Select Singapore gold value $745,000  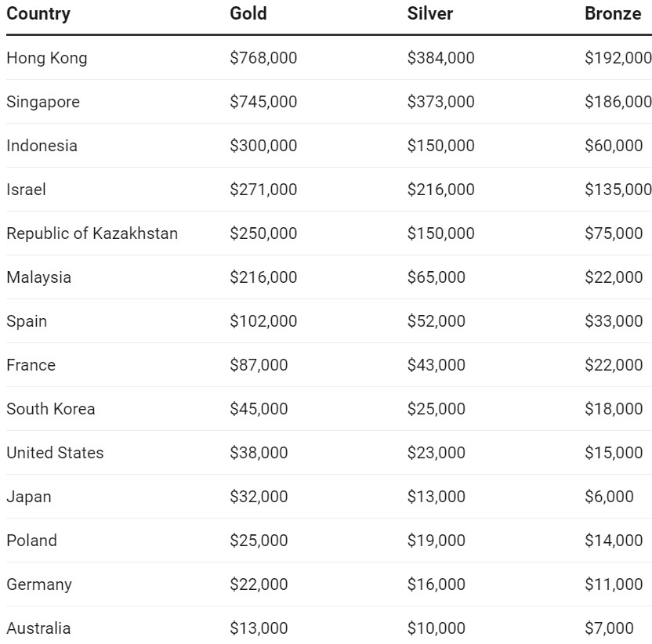pos(263,102)
